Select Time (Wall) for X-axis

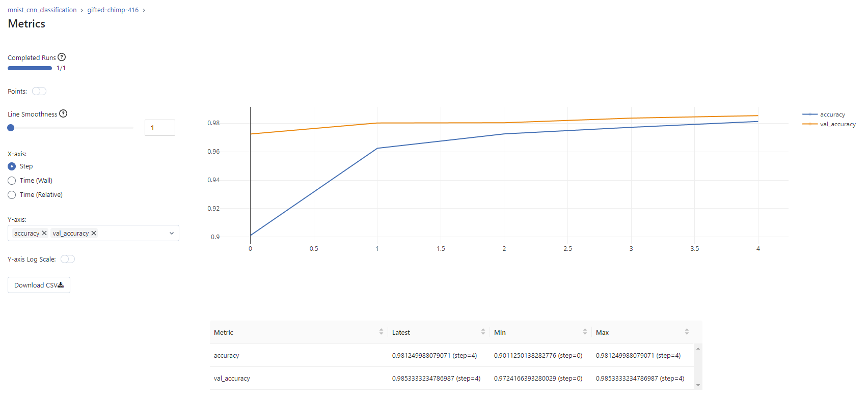point(12,181)
